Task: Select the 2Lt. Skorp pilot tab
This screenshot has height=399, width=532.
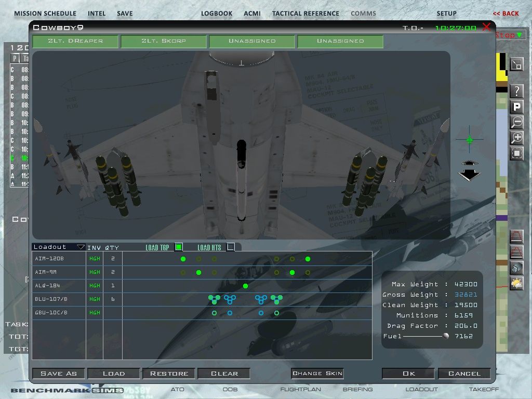Action: tap(164, 41)
